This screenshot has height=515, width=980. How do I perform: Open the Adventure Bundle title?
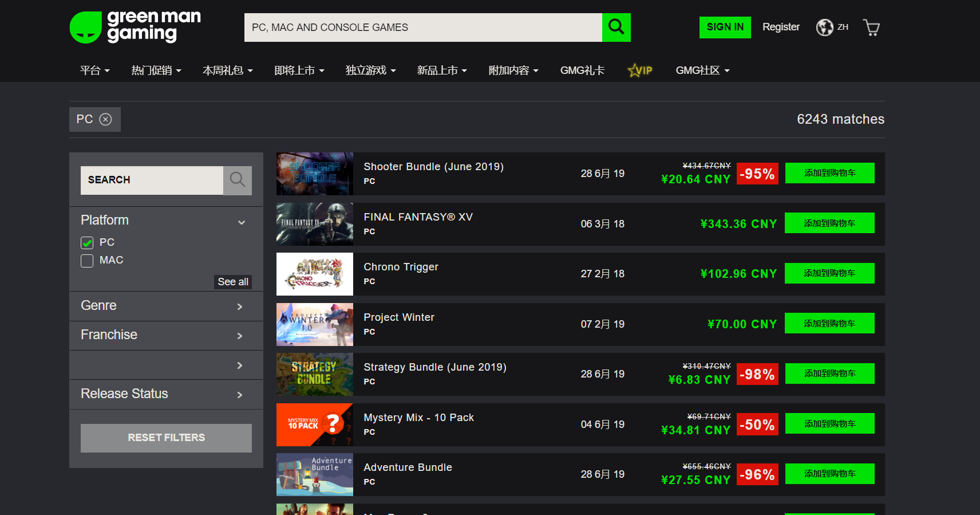(x=408, y=467)
